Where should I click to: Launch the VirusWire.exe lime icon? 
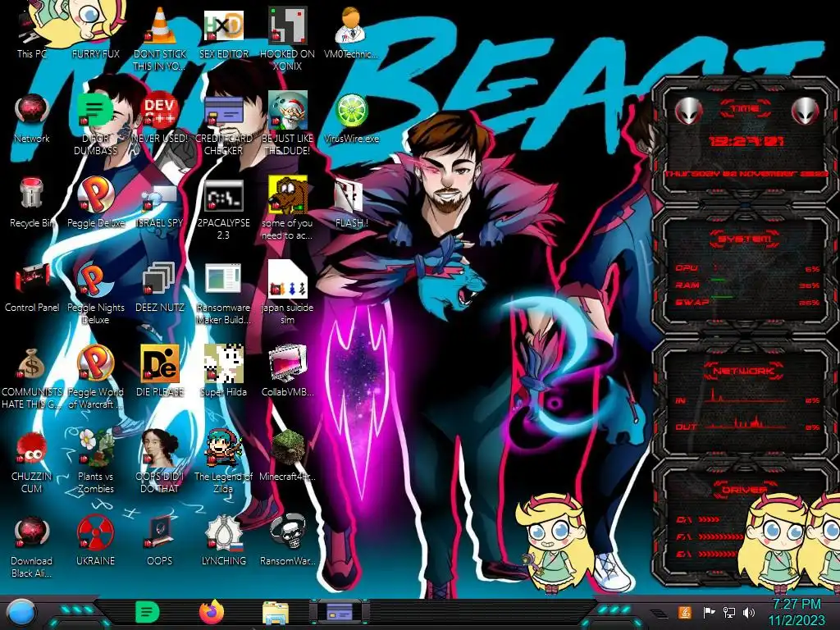(x=351, y=111)
